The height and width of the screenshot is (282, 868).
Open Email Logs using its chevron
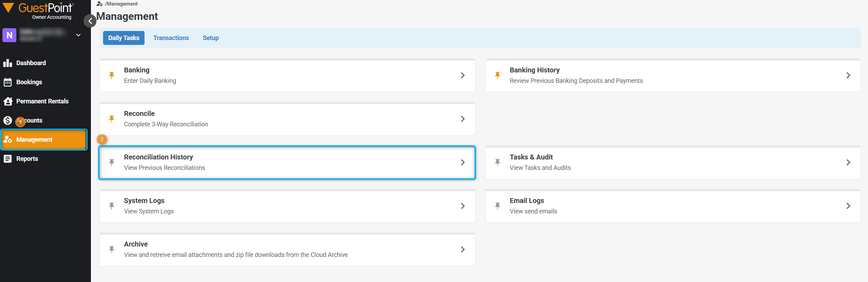848,206
